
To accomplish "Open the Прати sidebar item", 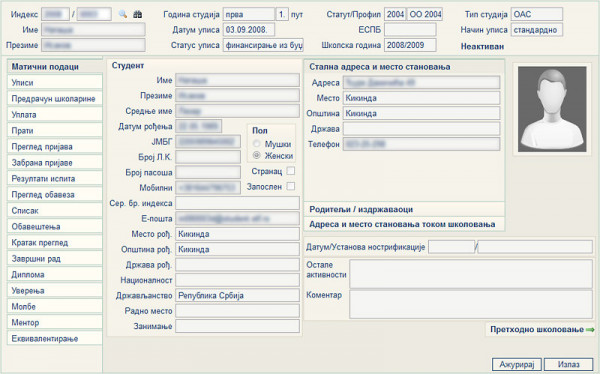I will pos(55,131).
